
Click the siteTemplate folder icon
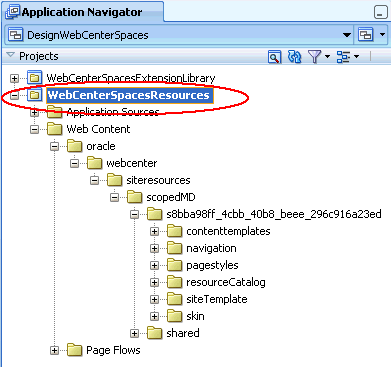tap(174, 299)
